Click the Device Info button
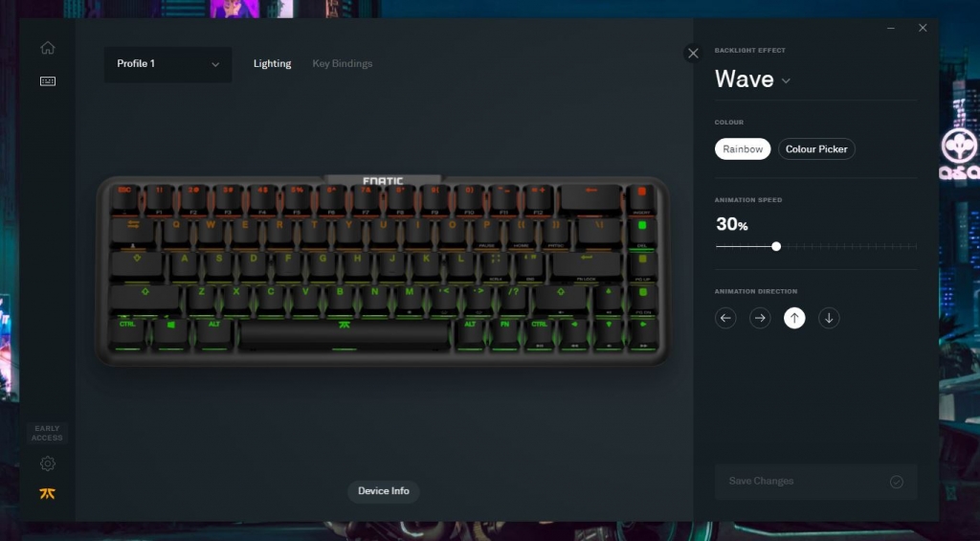This screenshot has height=541, width=980. pyautogui.click(x=383, y=491)
